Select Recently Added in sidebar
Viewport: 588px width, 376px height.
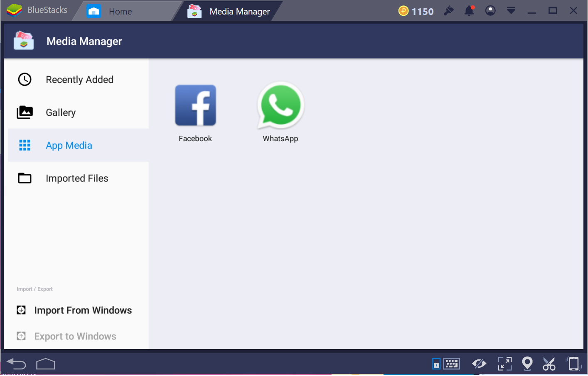pos(79,79)
